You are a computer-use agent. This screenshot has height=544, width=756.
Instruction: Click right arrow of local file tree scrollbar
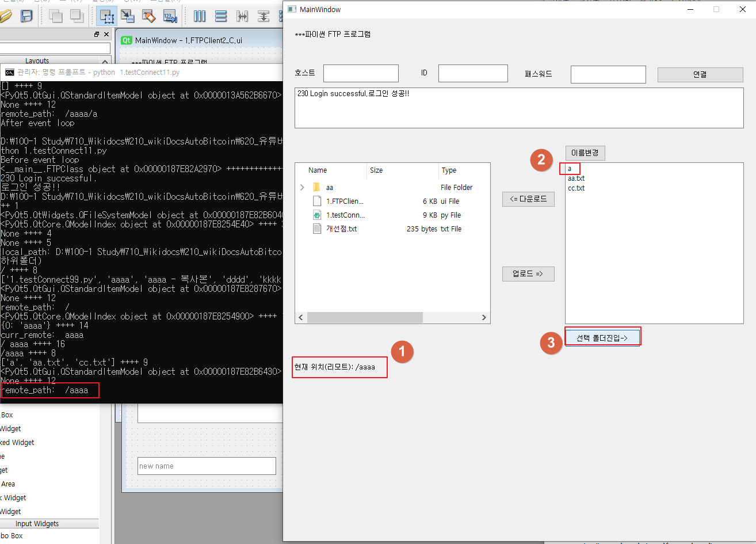(484, 318)
